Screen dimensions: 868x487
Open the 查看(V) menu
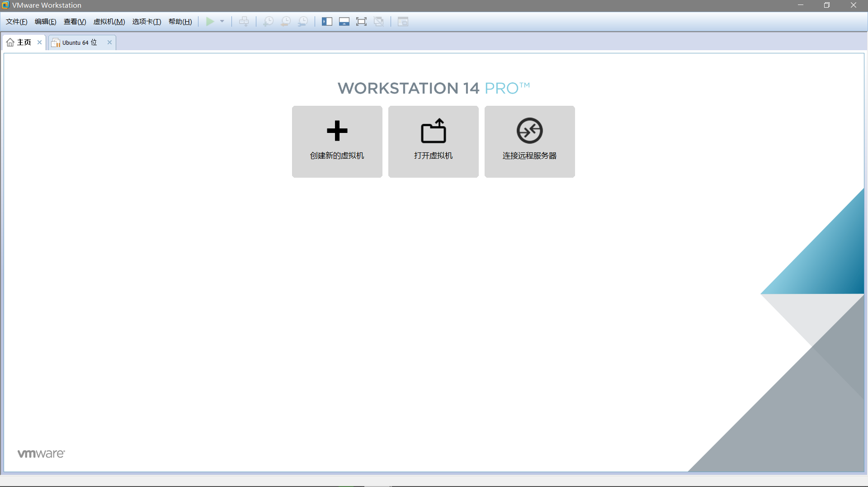point(75,22)
